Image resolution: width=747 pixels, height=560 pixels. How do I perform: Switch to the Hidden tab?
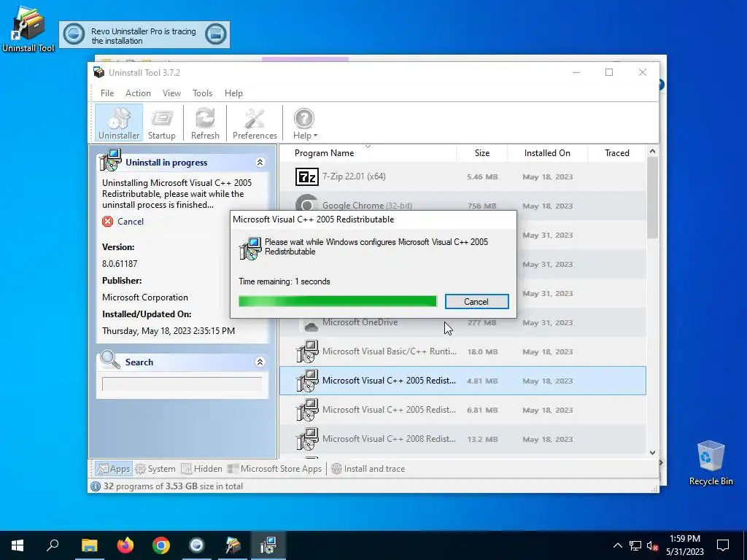(201, 469)
